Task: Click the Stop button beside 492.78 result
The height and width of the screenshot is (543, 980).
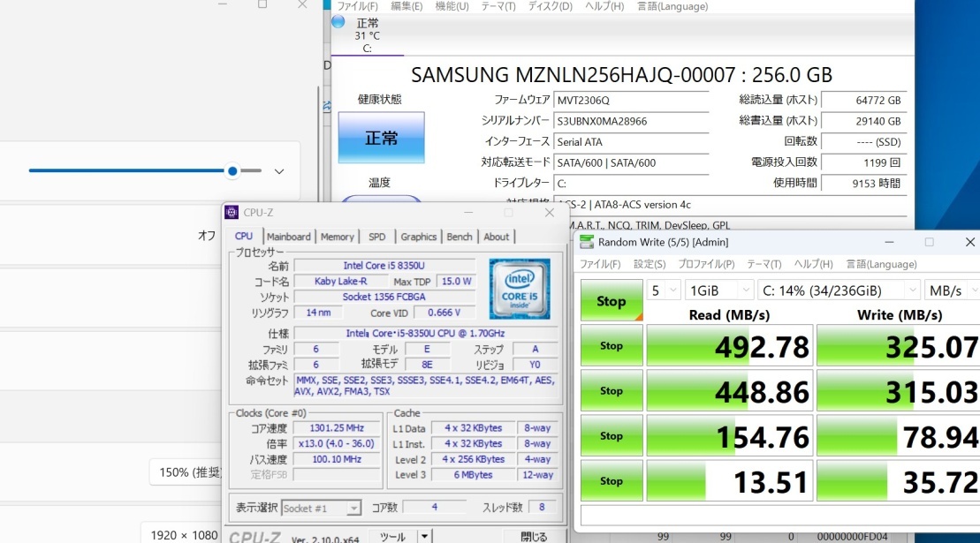Action: (612, 345)
